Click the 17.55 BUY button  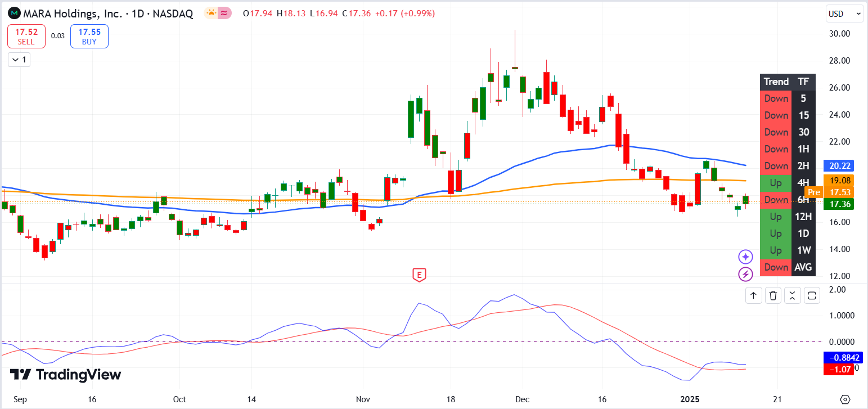click(x=89, y=37)
